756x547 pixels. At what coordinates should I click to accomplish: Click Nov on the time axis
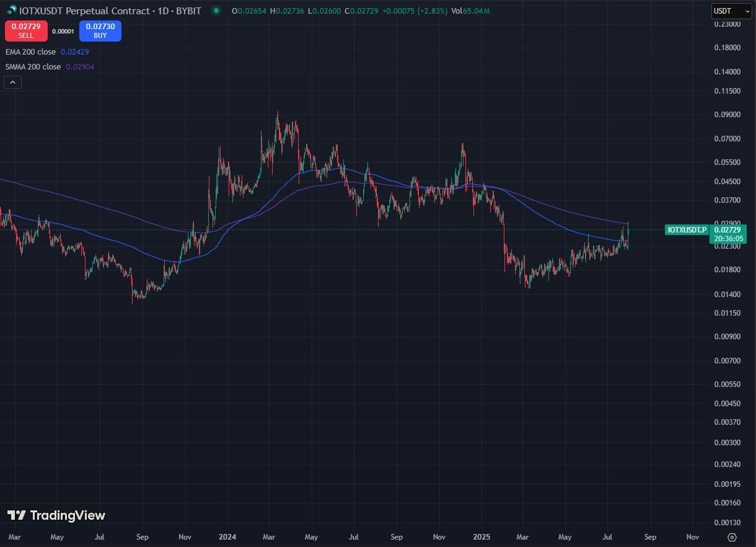pyautogui.click(x=185, y=537)
